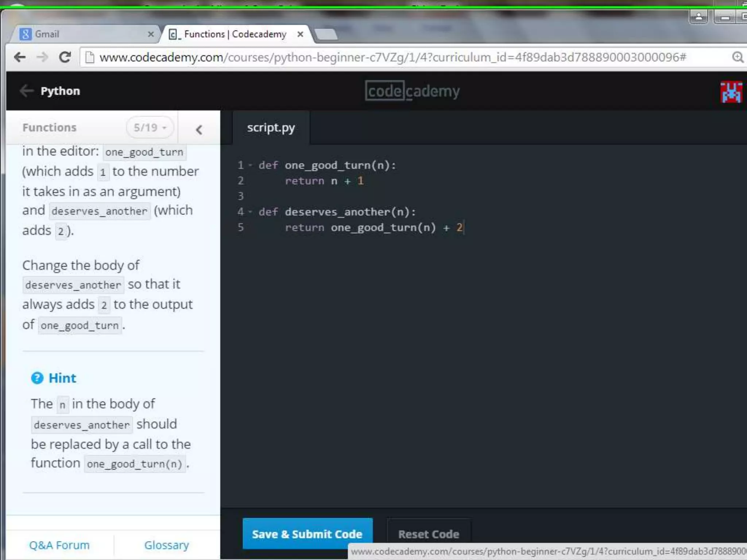Screen dimensions: 747x560
Task: Select the Functions | Codecademy tab
Action: (x=235, y=34)
